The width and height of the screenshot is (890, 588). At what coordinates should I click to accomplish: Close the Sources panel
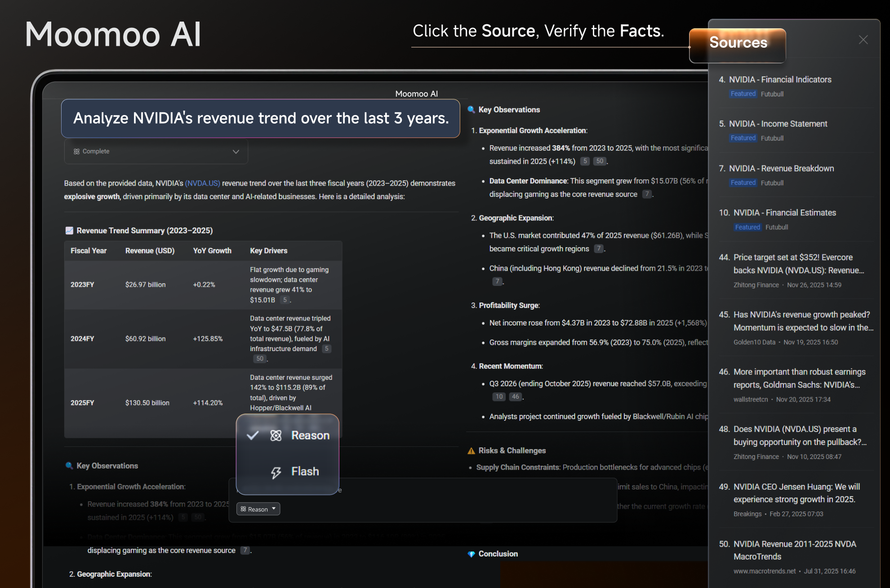pos(863,40)
